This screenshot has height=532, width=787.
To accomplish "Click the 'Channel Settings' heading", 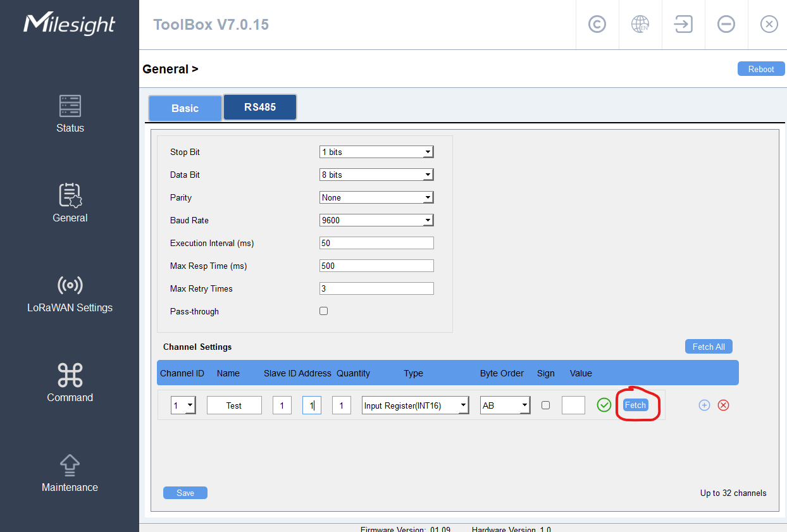I will (197, 347).
